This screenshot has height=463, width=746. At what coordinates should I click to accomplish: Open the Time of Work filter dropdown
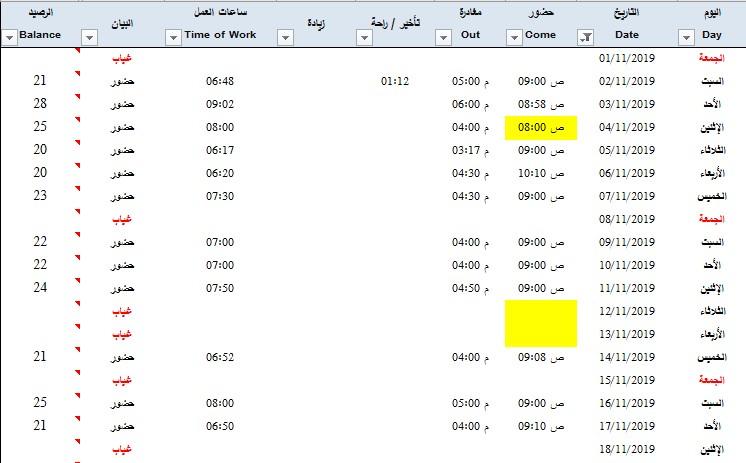(173, 37)
